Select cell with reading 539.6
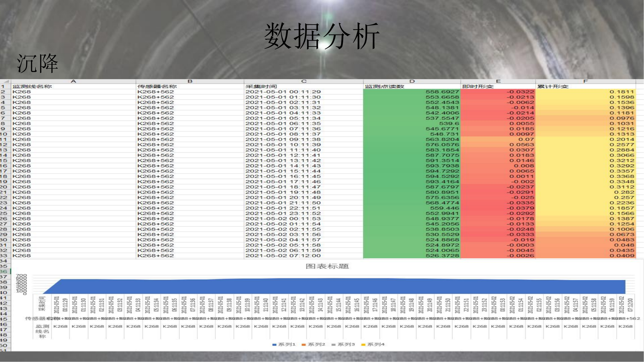This screenshot has height=362, width=644. pyautogui.click(x=412, y=123)
